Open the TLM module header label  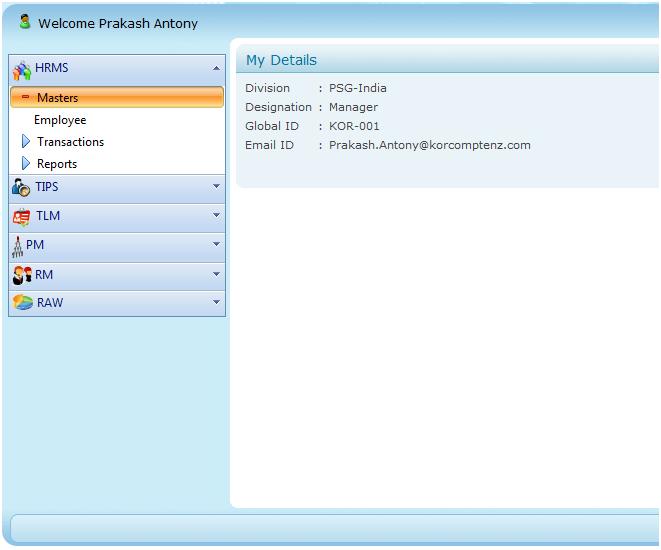48,216
